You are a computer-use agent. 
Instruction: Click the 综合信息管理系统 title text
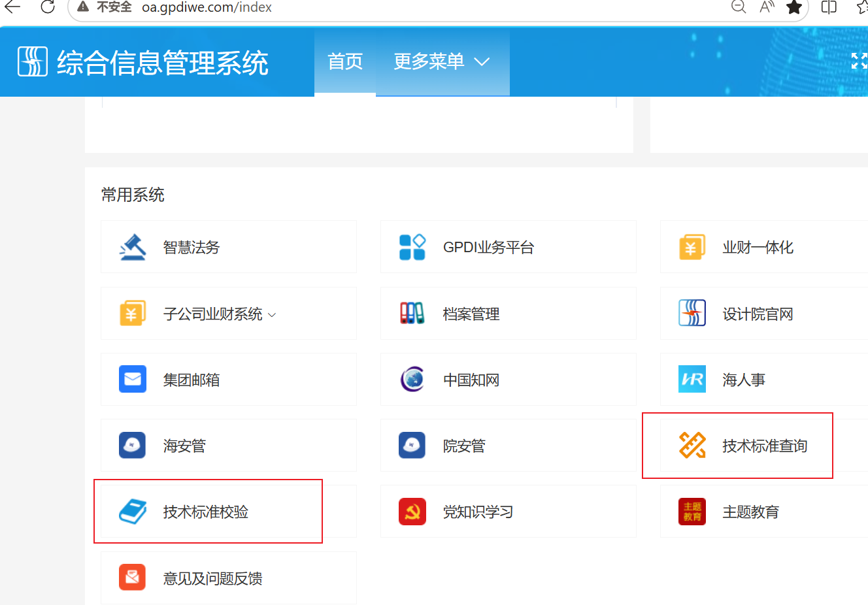(x=163, y=63)
